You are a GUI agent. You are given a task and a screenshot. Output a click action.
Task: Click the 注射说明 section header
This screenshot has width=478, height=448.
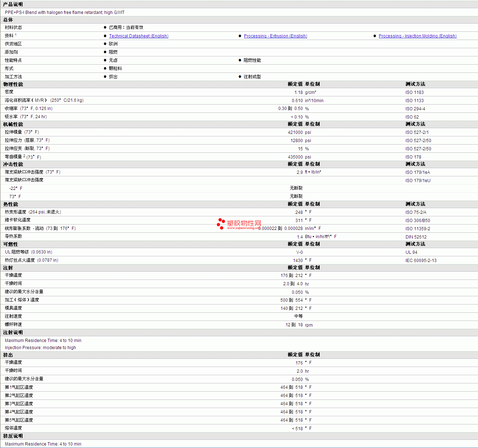pyautogui.click(x=13, y=332)
